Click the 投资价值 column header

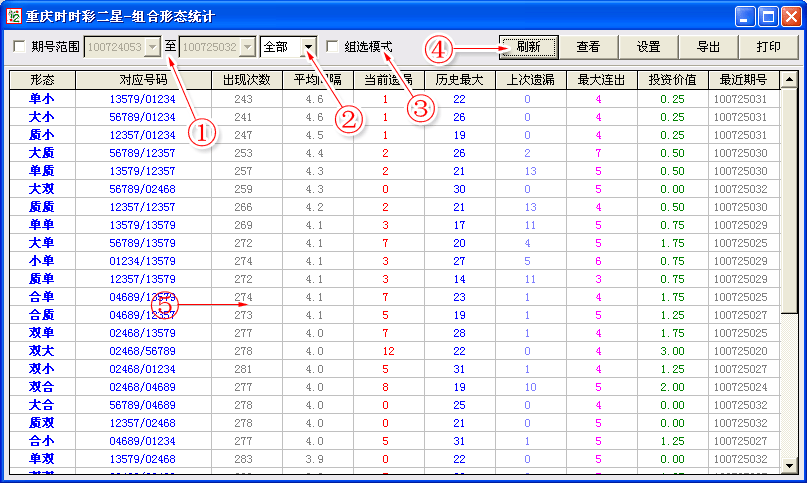click(672, 80)
